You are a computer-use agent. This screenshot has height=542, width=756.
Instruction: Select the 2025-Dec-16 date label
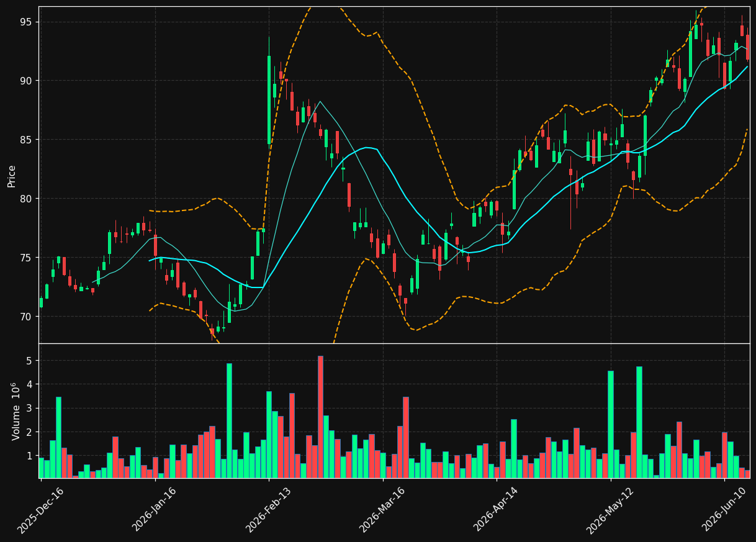40,510
